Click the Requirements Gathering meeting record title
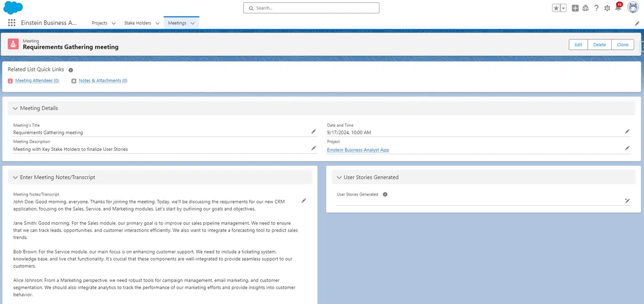 click(70, 47)
